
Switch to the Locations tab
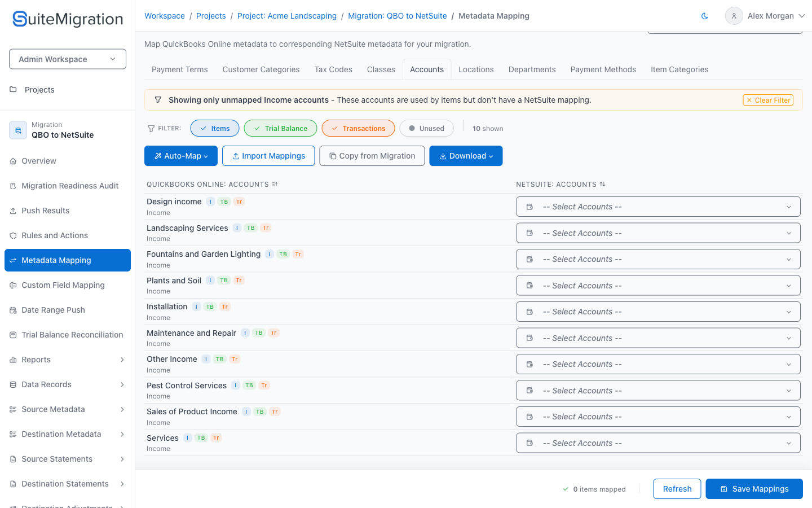pos(476,69)
